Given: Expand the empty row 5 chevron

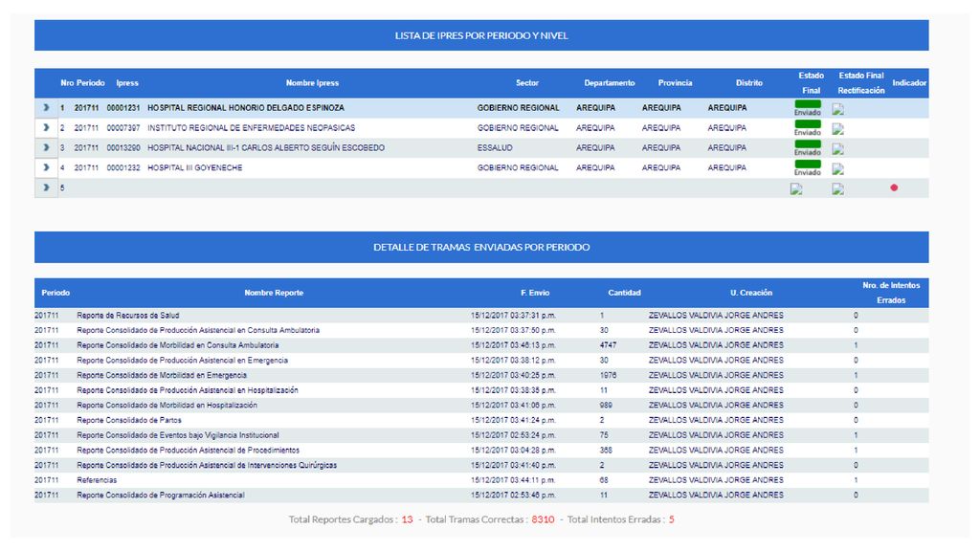Looking at the screenshot, I should click(x=46, y=187).
